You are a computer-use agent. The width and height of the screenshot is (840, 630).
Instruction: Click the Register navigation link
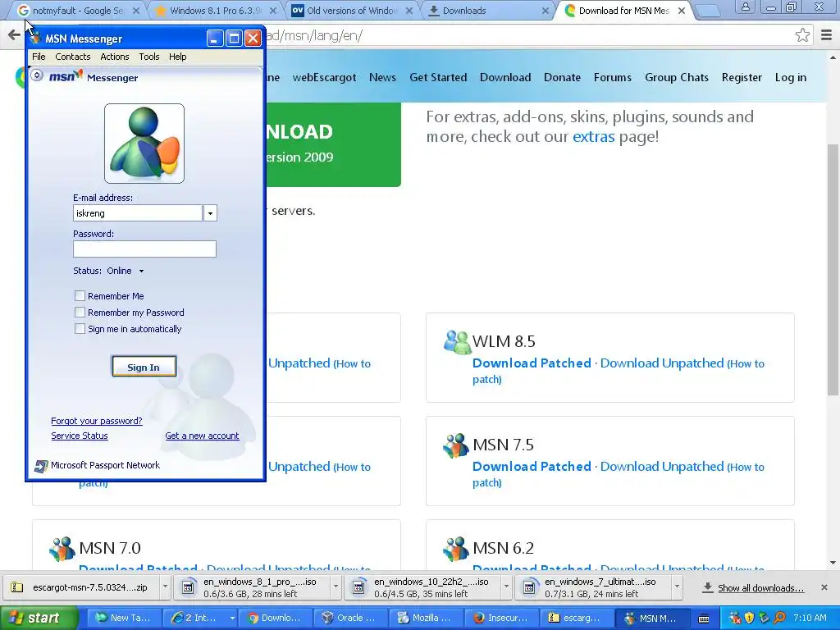(742, 78)
